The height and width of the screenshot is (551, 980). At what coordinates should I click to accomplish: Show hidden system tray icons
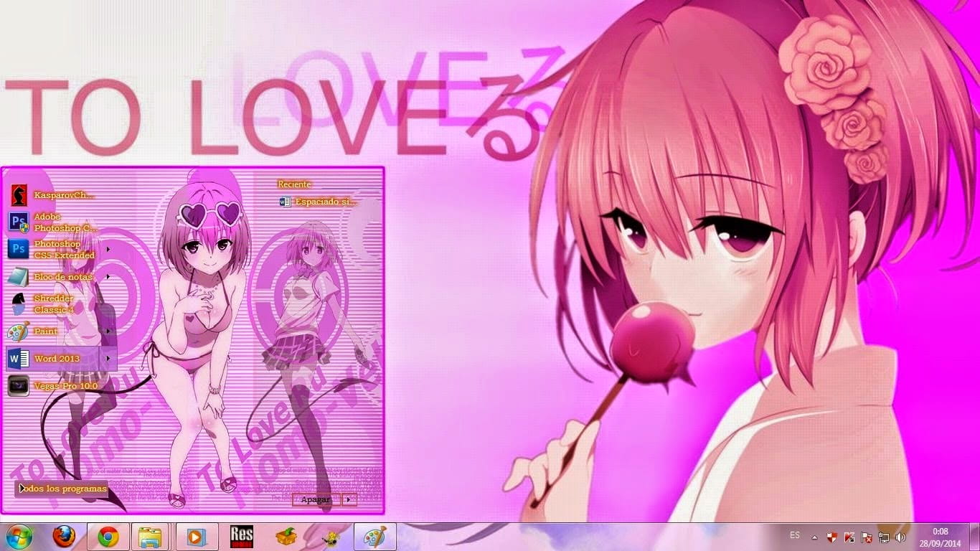pos(814,537)
